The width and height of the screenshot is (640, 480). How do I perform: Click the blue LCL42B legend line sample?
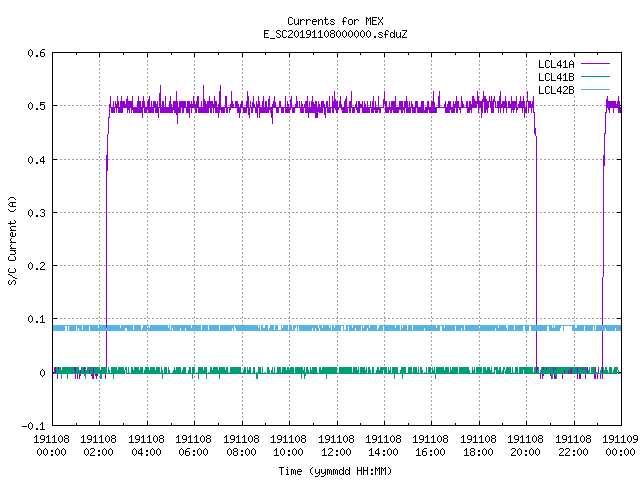(x=595, y=90)
